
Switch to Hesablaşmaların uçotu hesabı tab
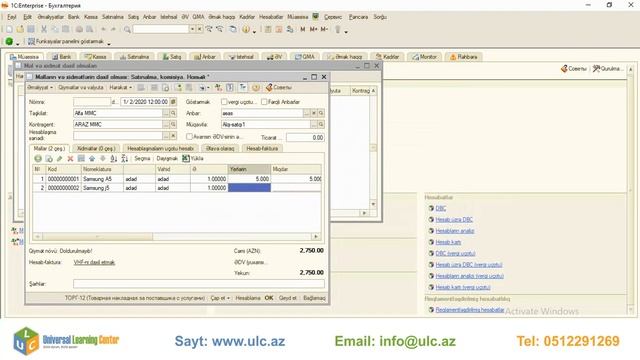tap(160, 149)
